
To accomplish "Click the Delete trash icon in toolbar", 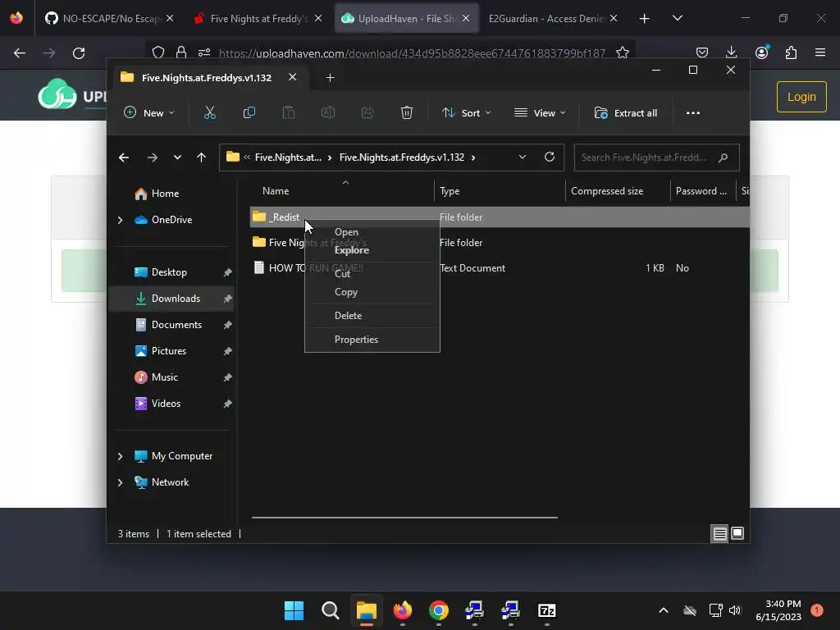I will pos(407,113).
